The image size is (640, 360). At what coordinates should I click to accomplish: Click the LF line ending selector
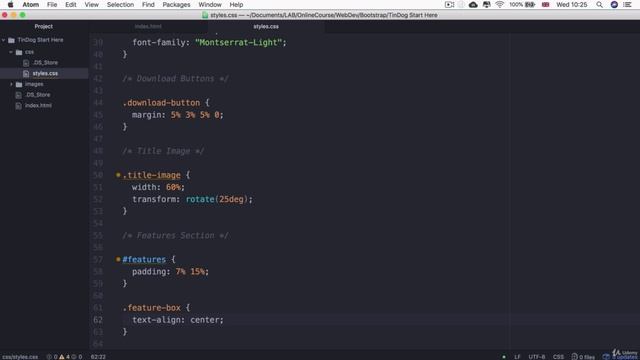(517, 357)
